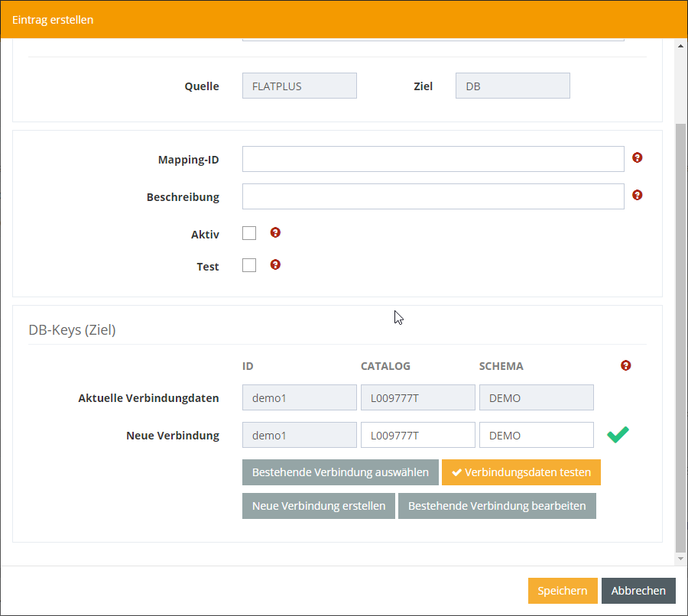Test connection with Verbindungsdaten testen
Viewport: 688px width, 616px height.
(x=521, y=472)
